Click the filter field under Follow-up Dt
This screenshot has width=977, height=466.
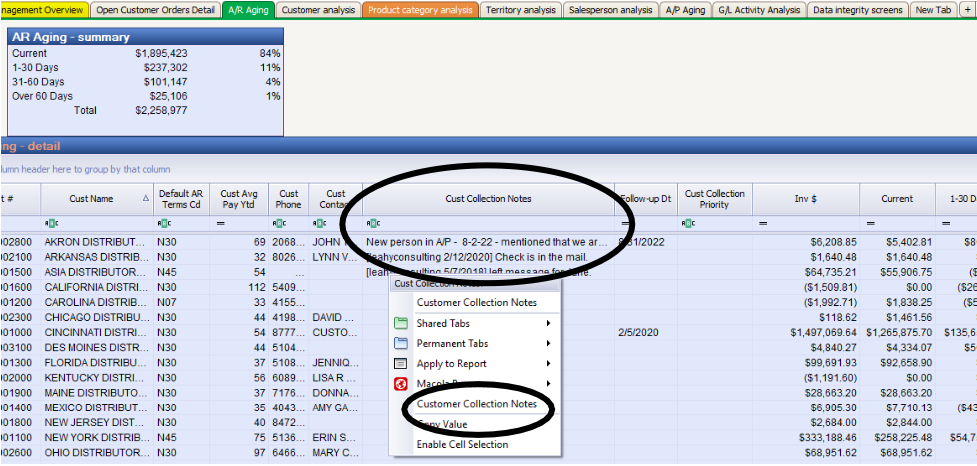646,223
